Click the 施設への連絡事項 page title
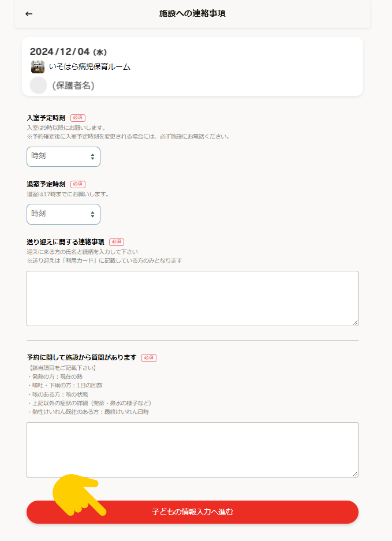 [192, 13]
